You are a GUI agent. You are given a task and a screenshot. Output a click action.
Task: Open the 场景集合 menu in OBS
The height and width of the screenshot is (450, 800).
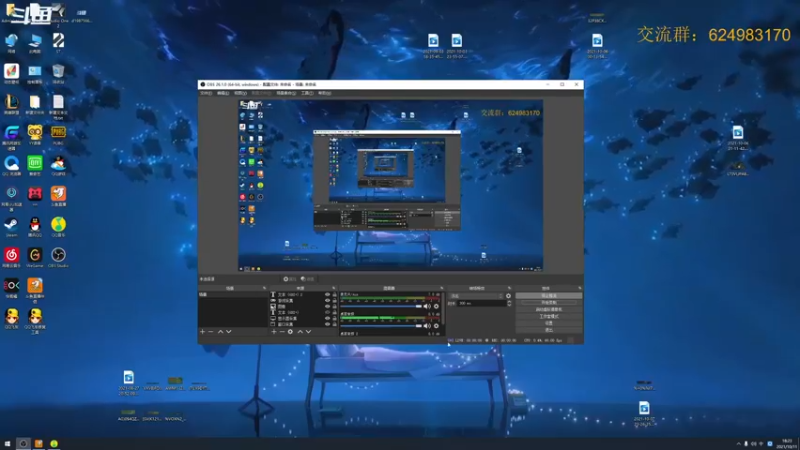[286, 93]
